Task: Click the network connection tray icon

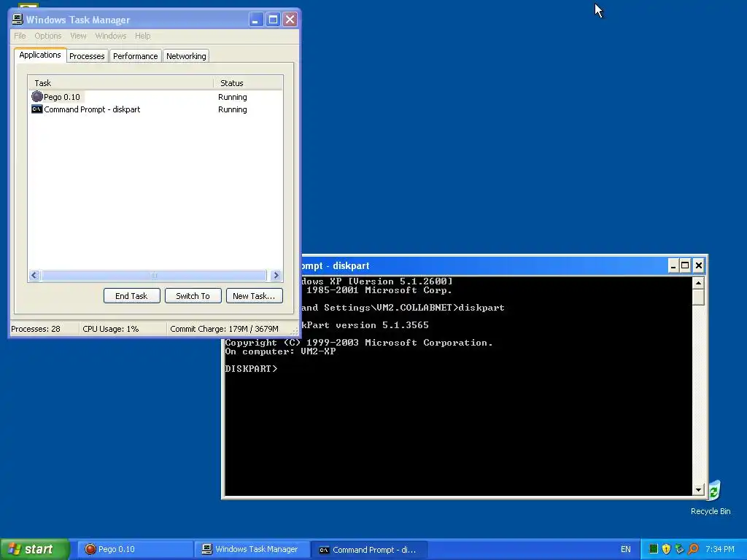Action: (x=679, y=549)
